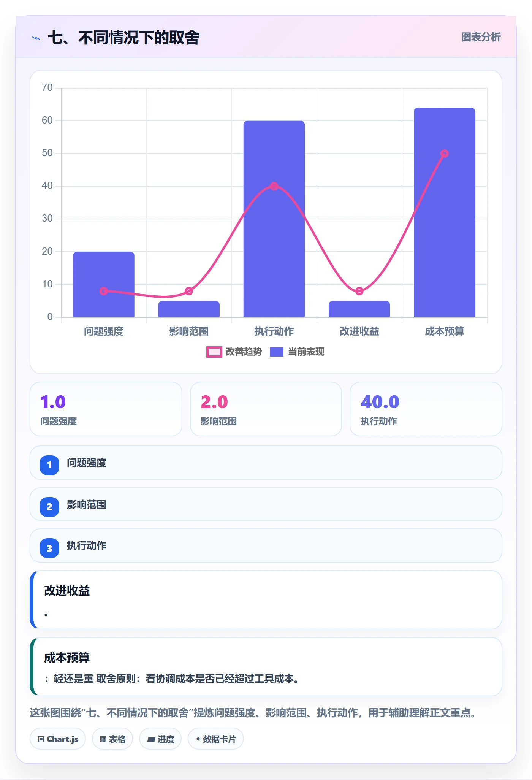Click the lightning icon beside the title
This screenshot has width=532, height=780.
click(x=36, y=38)
